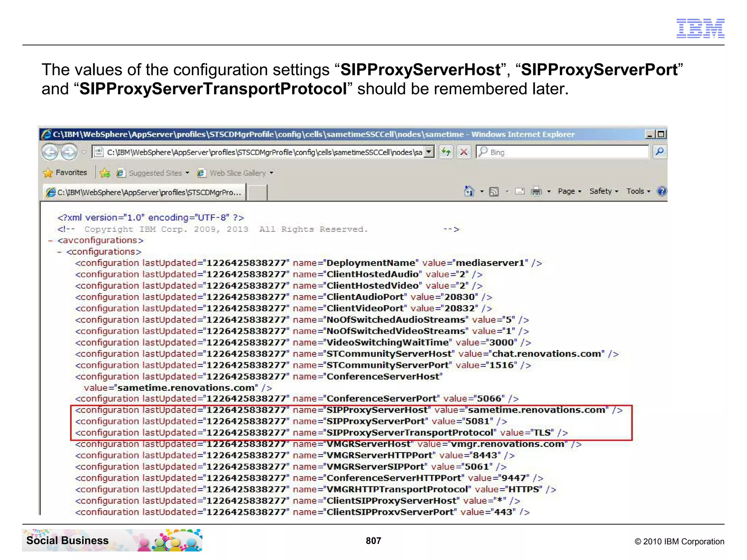The width and height of the screenshot is (747, 560).
Task: Click the DeploymentName configuration line
Action: pos(309,263)
